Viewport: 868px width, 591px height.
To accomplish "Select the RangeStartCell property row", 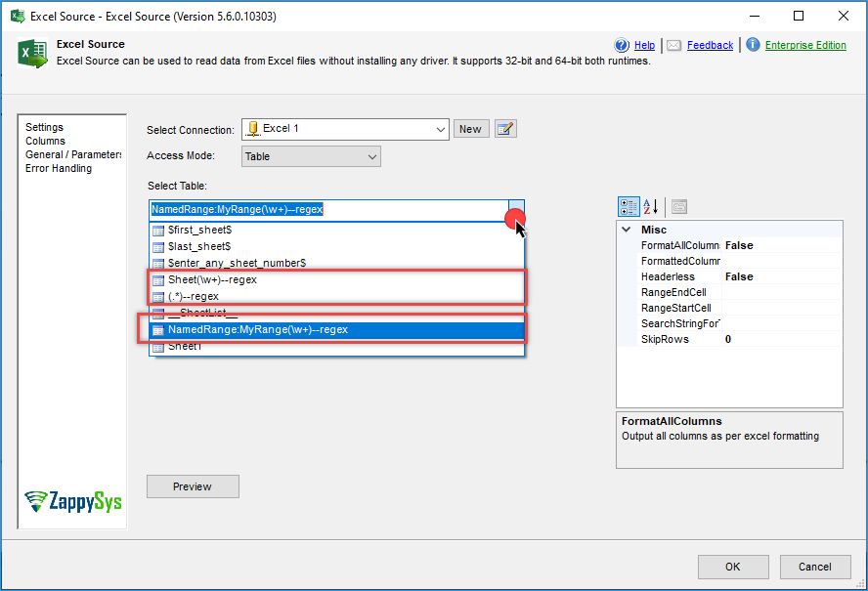I will coord(729,308).
